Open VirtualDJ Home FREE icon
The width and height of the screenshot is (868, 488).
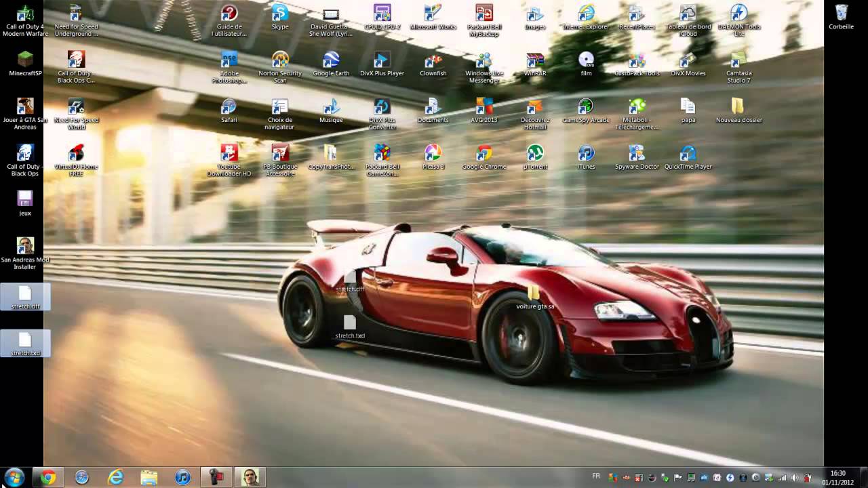[x=76, y=161]
